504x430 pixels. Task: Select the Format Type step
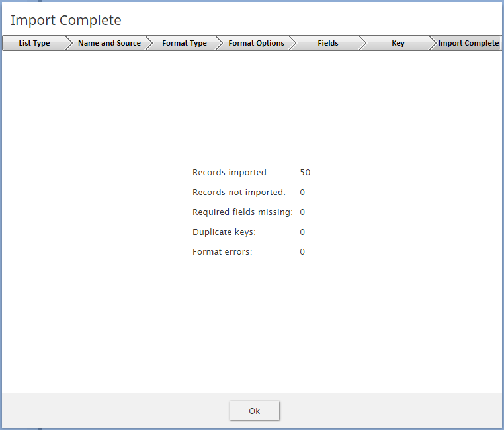point(184,43)
